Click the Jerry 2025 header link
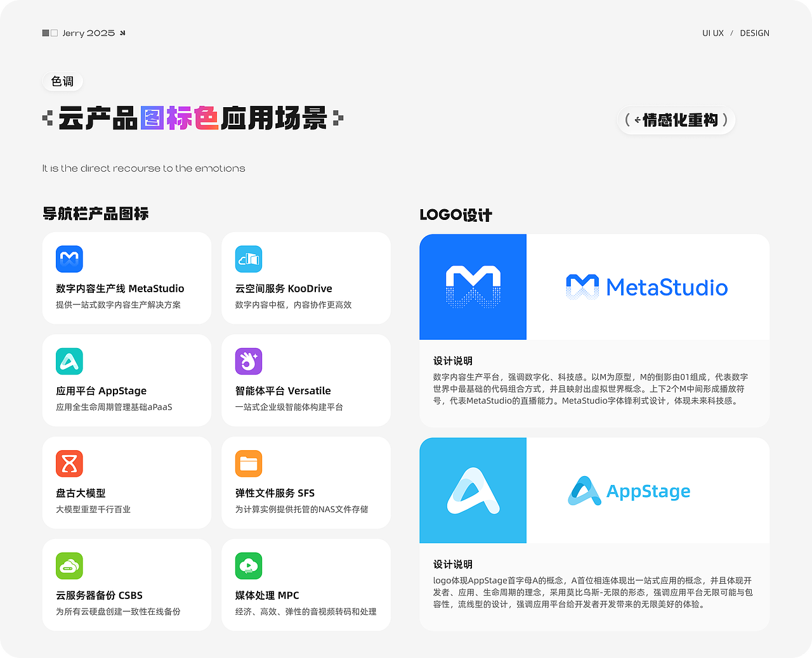 coord(88,32)
